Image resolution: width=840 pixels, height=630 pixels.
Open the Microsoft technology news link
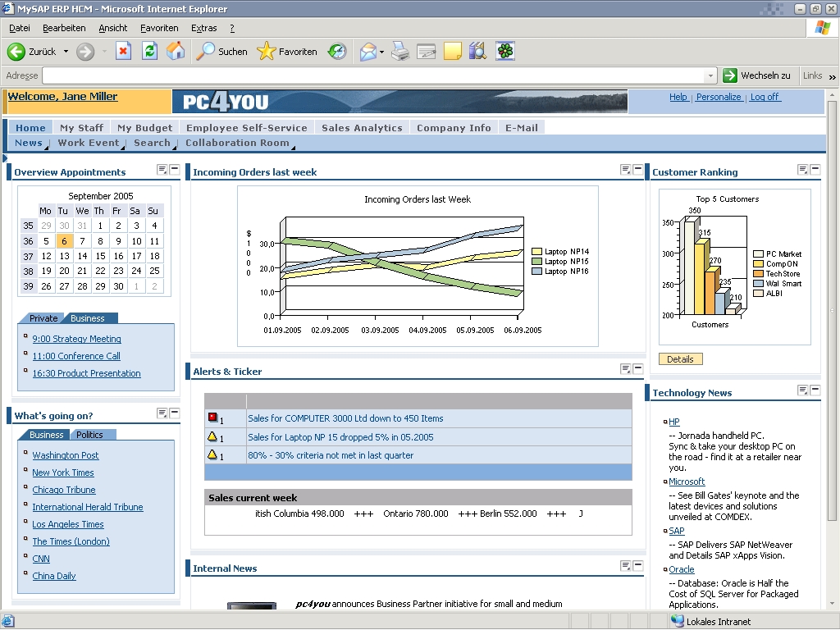[687, 482]
